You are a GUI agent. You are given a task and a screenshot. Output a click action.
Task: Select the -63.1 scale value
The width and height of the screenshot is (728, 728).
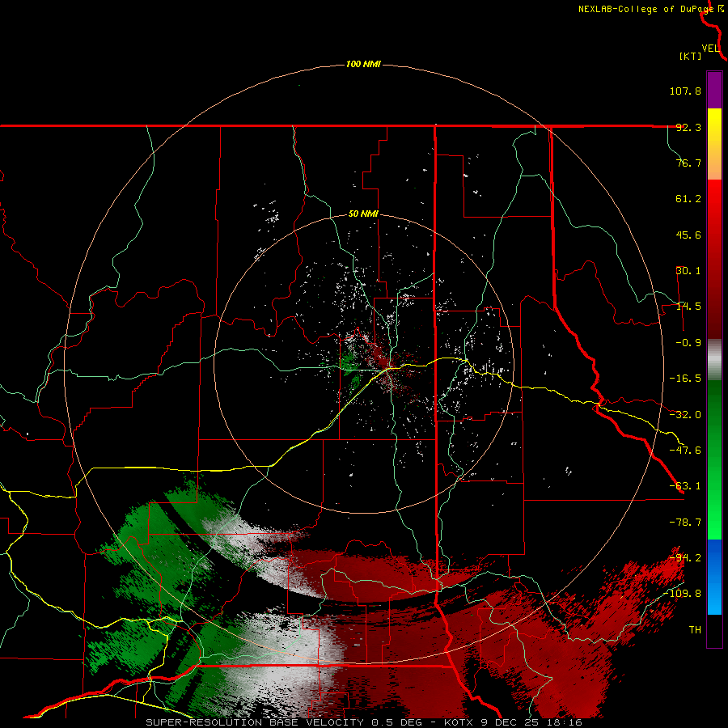point(685,486)
